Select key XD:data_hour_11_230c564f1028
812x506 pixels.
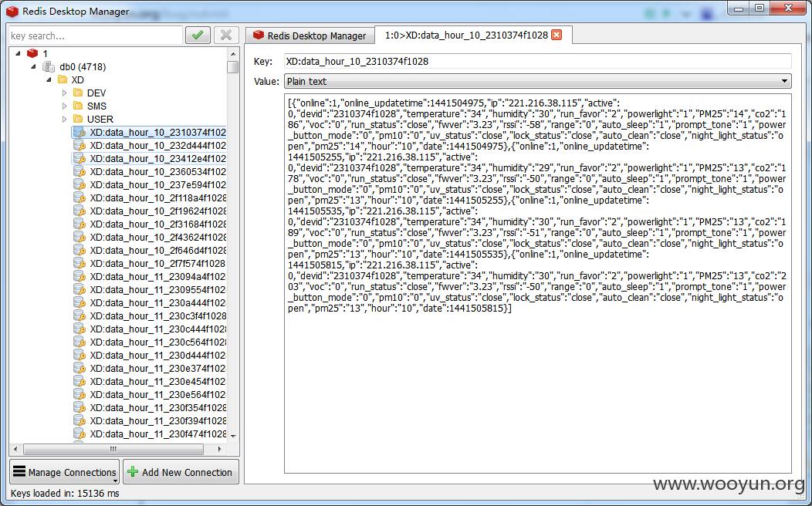click(x=157, y=342)
